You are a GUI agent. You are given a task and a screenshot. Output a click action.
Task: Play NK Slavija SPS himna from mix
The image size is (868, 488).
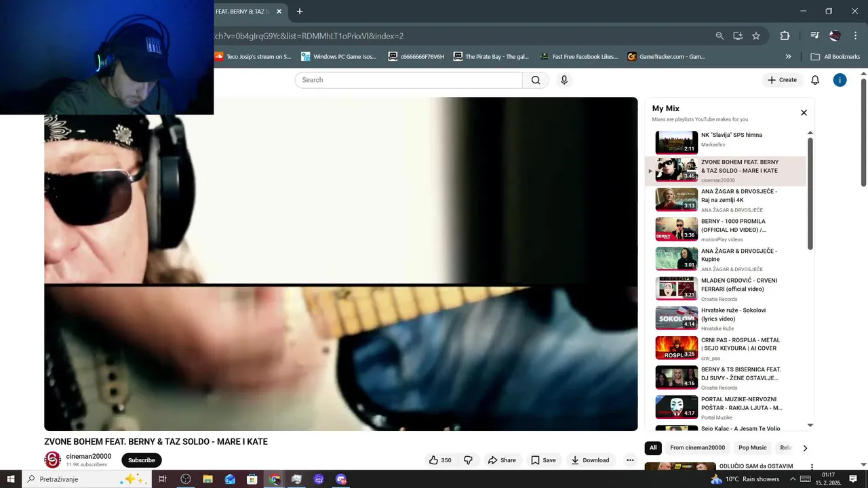point(726,142)
